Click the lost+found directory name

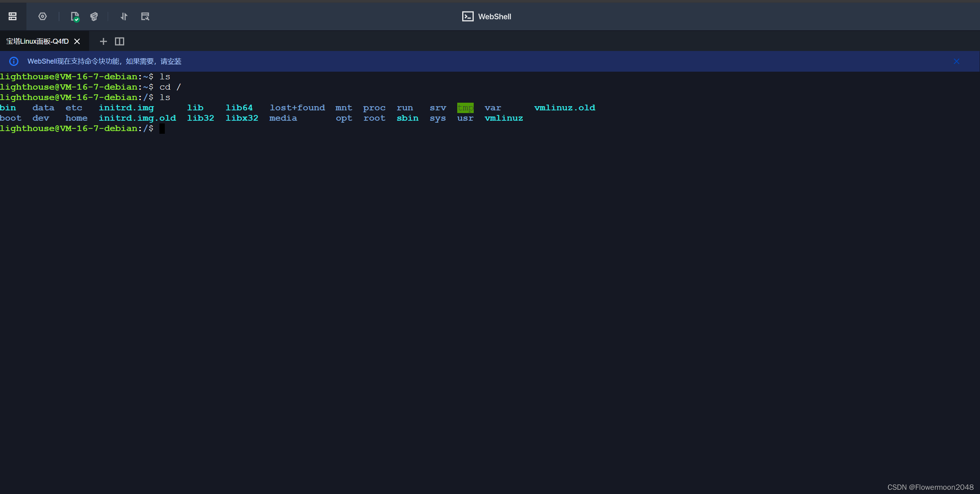pos(297,108)
